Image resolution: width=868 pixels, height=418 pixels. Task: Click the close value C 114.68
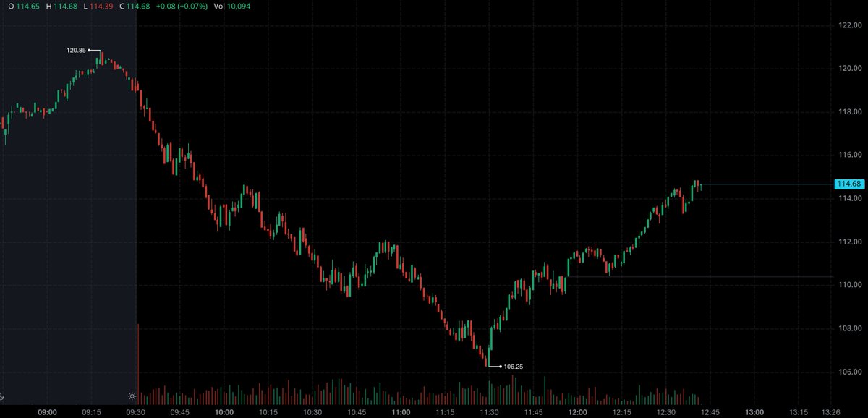[x=135, y=7]
